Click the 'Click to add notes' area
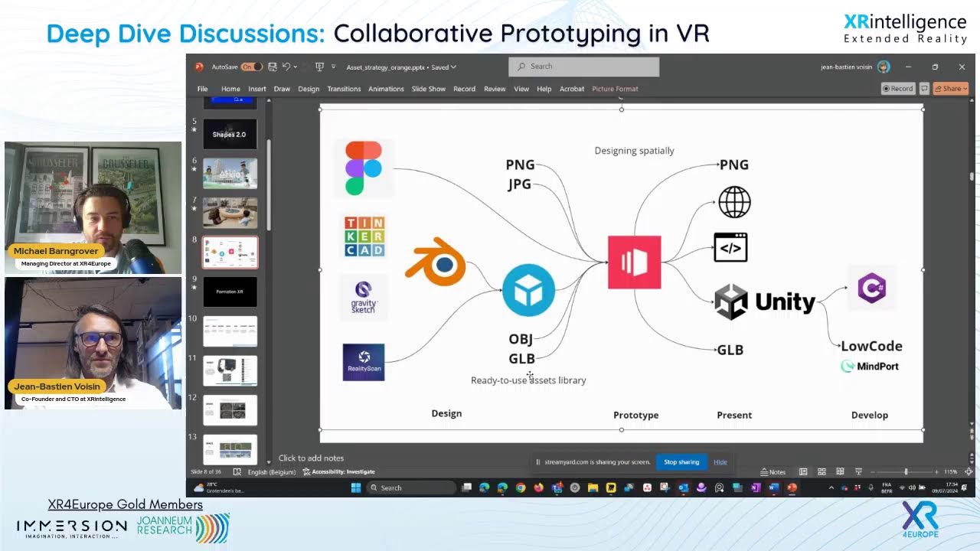 click(x=311, y=458)
